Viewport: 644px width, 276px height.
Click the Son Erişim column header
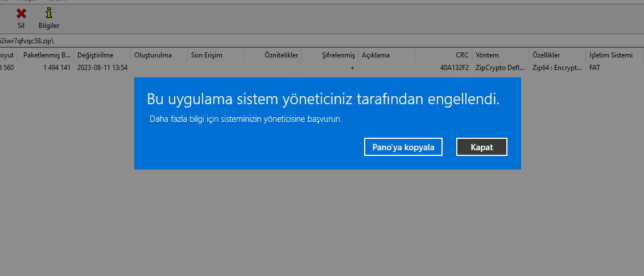[x=216, y=55]
